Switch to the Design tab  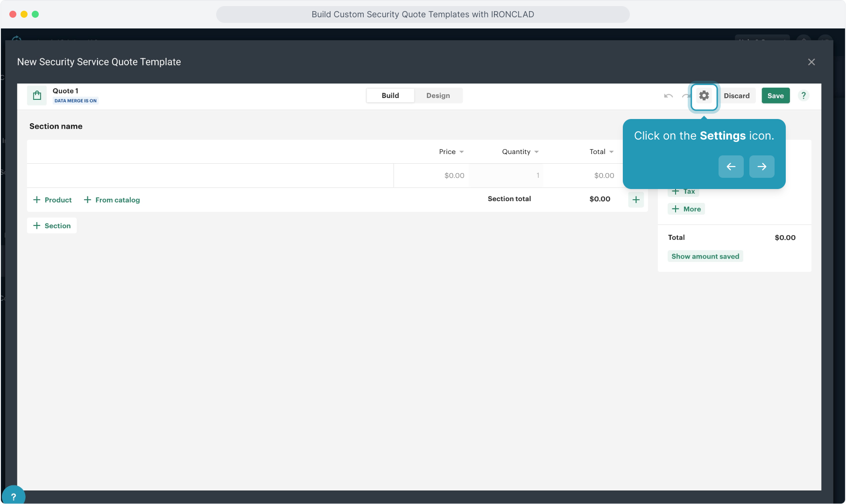click(437, 96)
